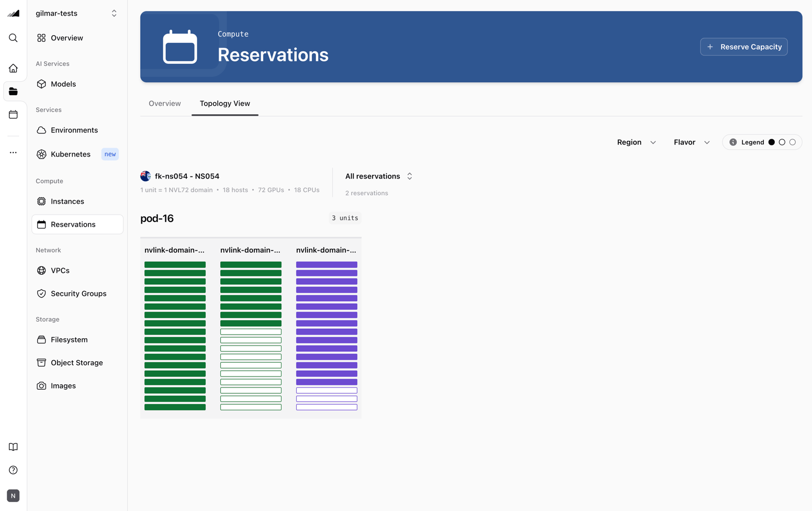Screen dimensions: 812x511
Task: Expand the gilmar-tests project switcher
Action: (x=77, y=13)
